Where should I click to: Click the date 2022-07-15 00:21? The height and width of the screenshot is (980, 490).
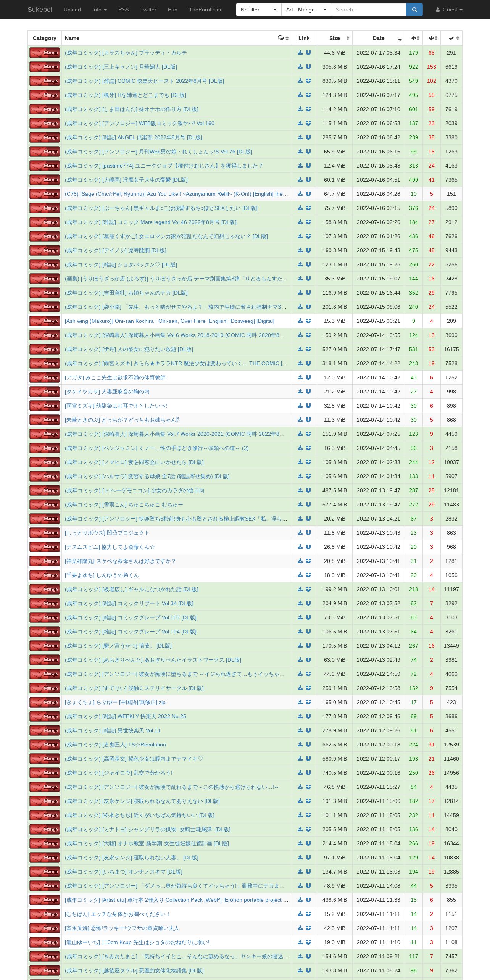(x=379, y=321)
